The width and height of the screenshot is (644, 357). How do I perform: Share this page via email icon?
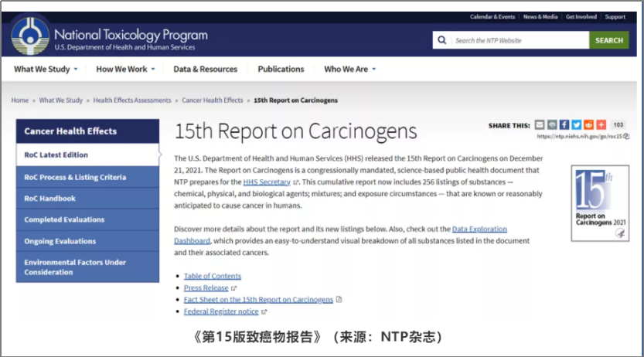(540, 124)
